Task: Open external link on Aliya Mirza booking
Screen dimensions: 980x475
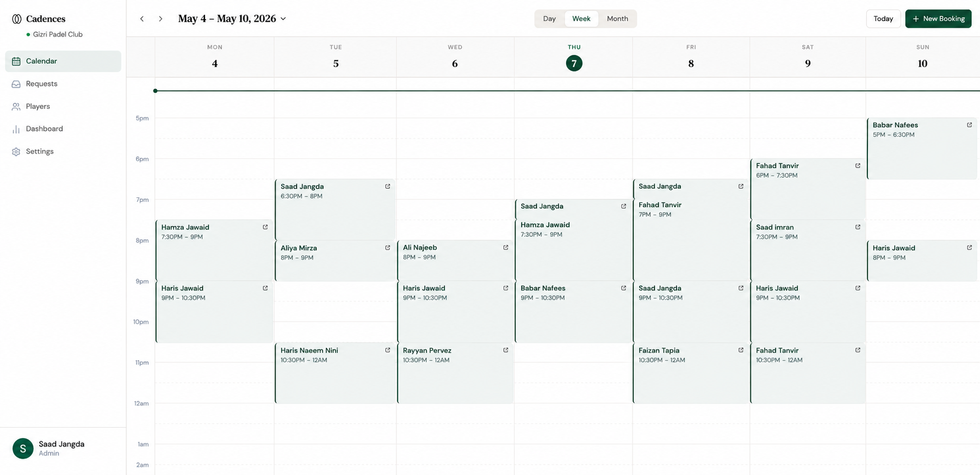Action: pos(388,248)
